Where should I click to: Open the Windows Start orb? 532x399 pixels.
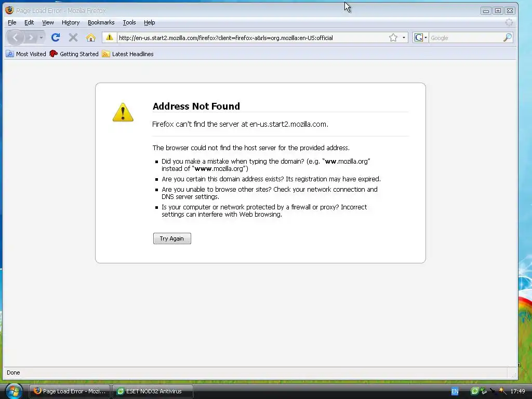[x=14, y=391]
